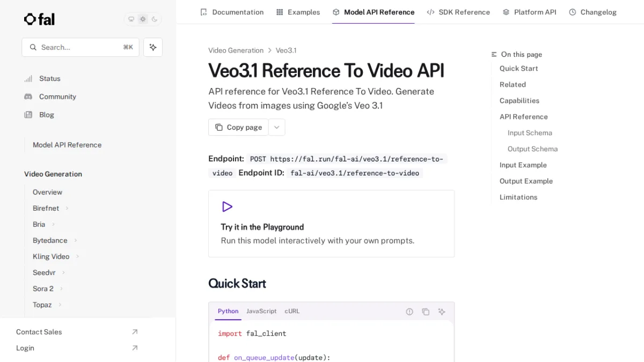Screen dimensions: 644x362
Task: Click the Kling Video sidebar item
Action: 51,256
